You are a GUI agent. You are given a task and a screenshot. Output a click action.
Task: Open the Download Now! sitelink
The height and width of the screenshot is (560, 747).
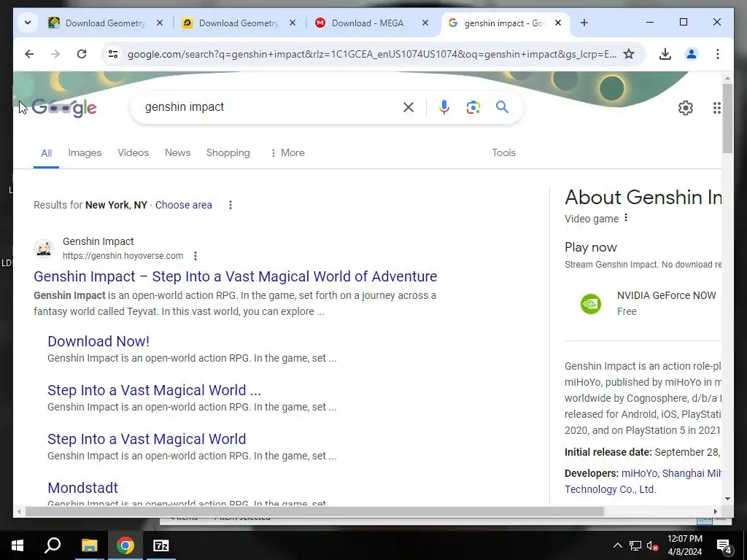click(x=98, y=341)
